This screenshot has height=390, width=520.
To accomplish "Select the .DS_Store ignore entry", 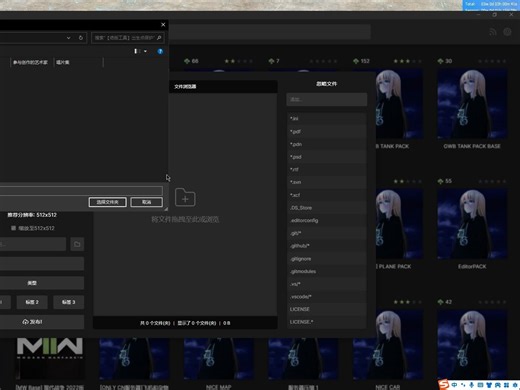I will (327, 208).
